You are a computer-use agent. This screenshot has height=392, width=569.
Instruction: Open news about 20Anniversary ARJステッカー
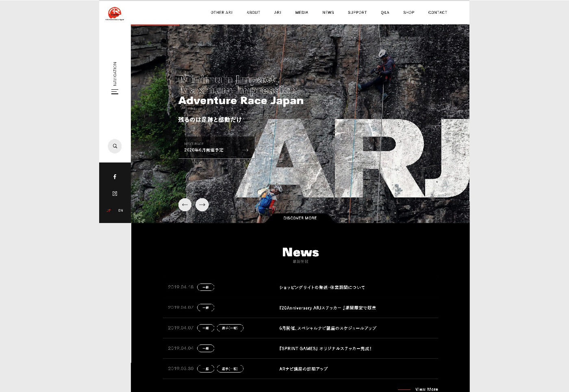[x=328, y=308]
